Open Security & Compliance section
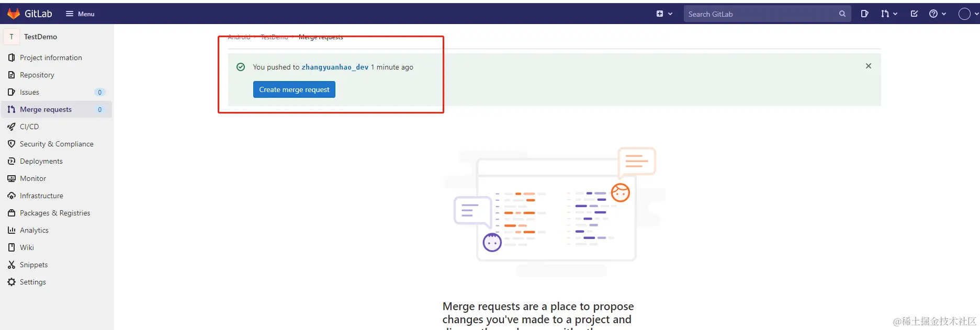The width and height of the screenshot is (980, 330). coord(57,144)
